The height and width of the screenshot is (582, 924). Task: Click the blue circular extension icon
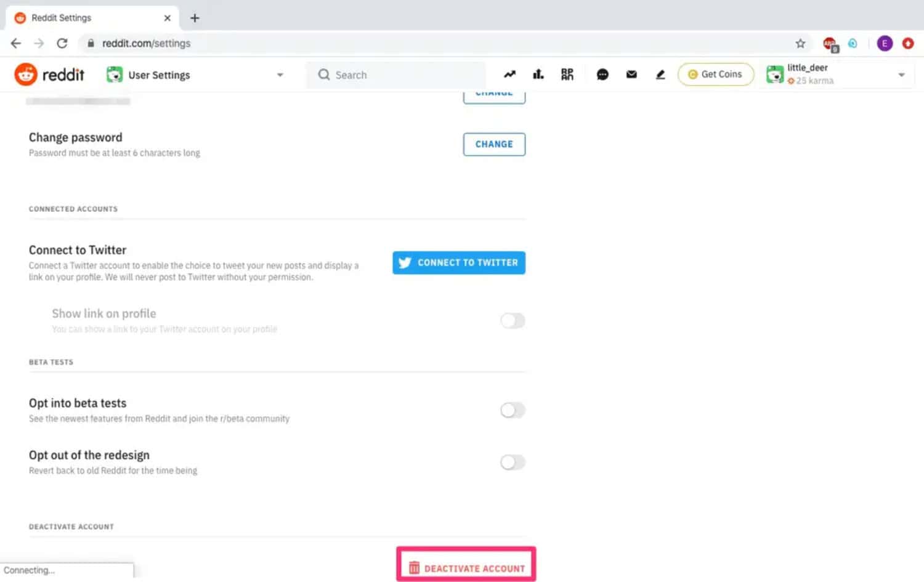point(853,43)
